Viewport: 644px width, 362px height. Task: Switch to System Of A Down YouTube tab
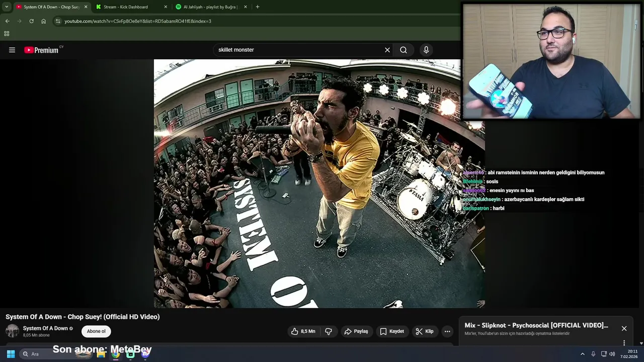[x=50, y=7]
